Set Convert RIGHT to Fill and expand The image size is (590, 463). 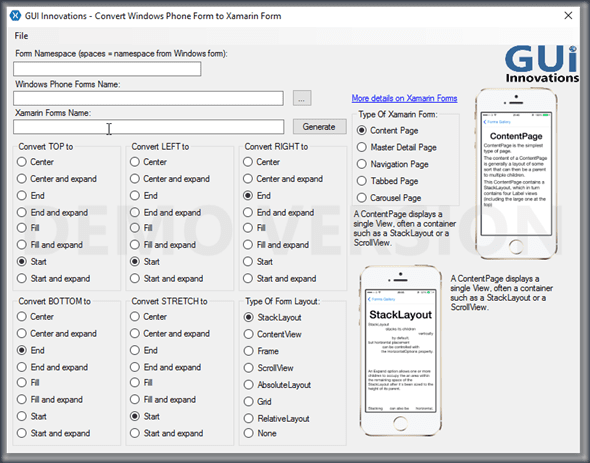coord(276,245)
